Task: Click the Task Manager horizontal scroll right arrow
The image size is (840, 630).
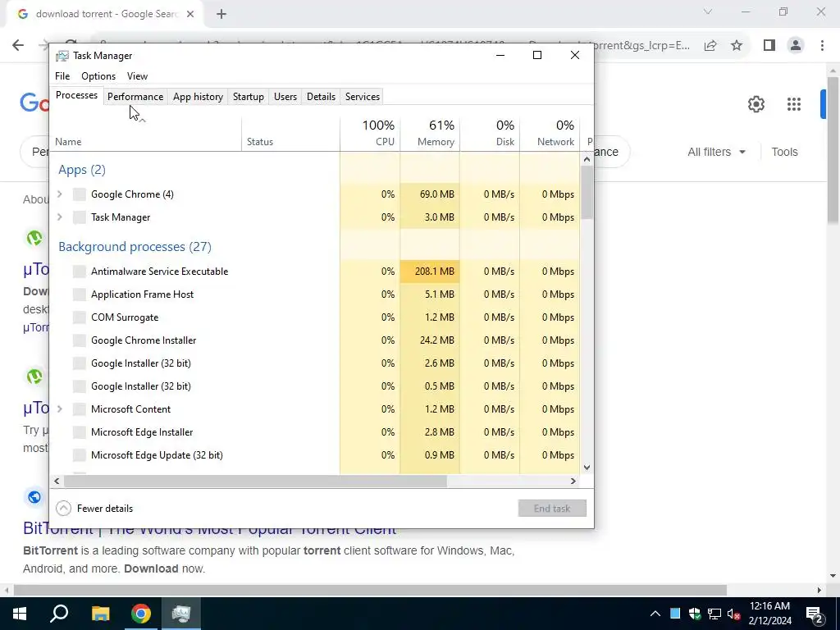Action: click(x=573, y=481)
